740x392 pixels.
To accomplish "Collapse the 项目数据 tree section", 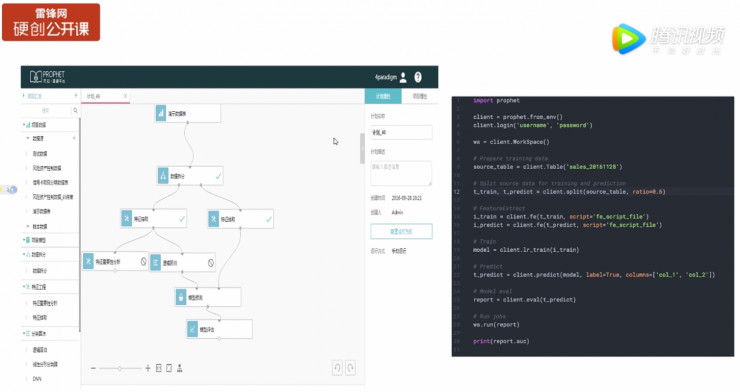I will click(24, 125).
